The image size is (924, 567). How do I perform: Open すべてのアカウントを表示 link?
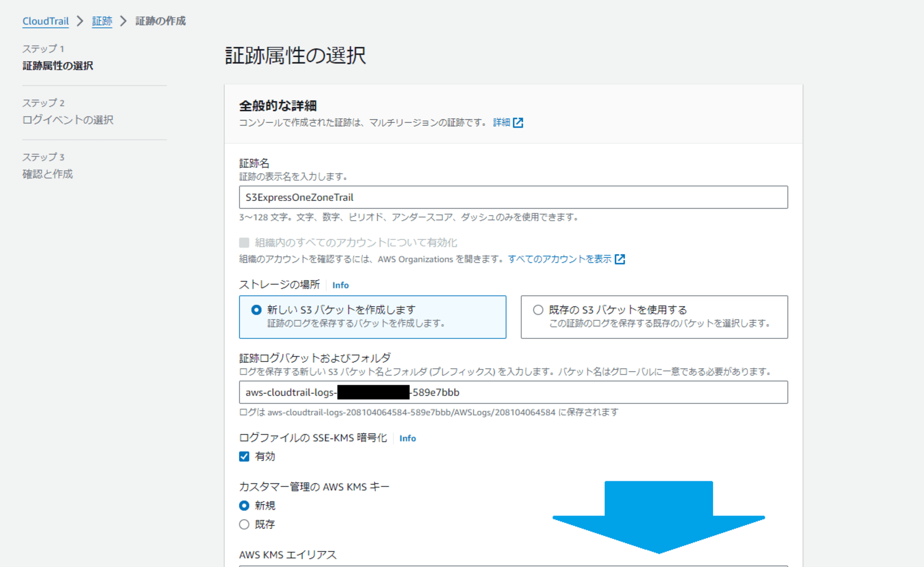point(560,259)
